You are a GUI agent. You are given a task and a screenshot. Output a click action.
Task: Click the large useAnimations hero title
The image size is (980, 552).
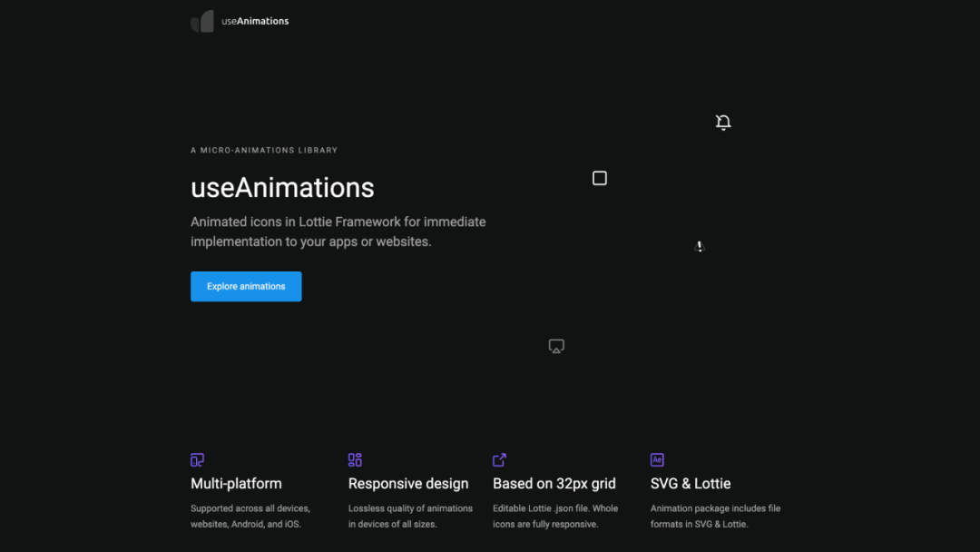click(x=282, y=188)
